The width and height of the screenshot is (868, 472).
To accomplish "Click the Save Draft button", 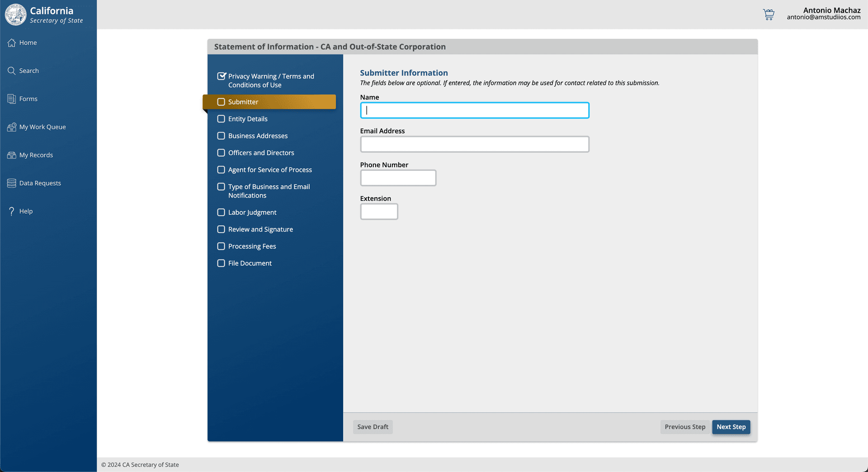I will (373, 427).
